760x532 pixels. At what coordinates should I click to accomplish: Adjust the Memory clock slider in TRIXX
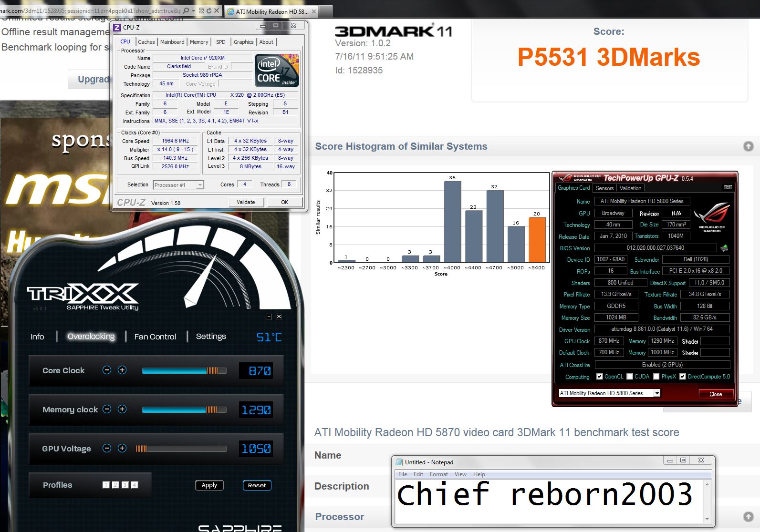184,409
